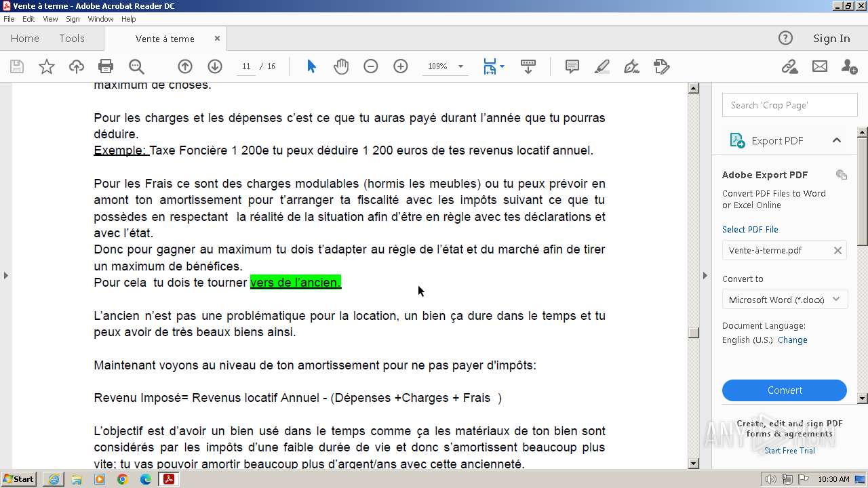Select the Highlight text pen
Image resolution: width=868 pixels, height=488 pixels.
[602, 66]
